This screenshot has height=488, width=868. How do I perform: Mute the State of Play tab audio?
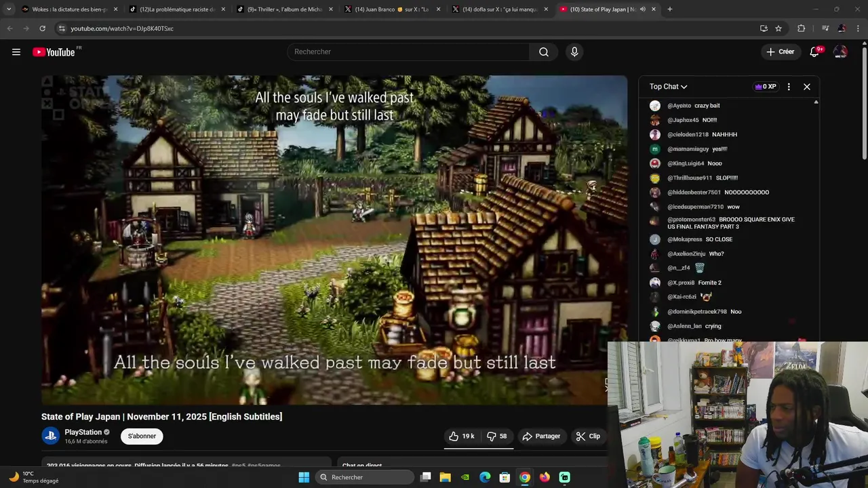point(642,9)
